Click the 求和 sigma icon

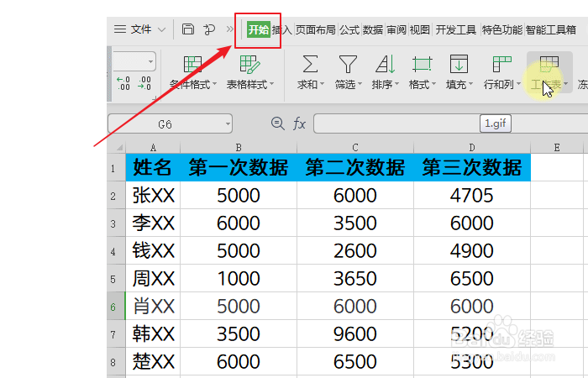pos(310,64)
